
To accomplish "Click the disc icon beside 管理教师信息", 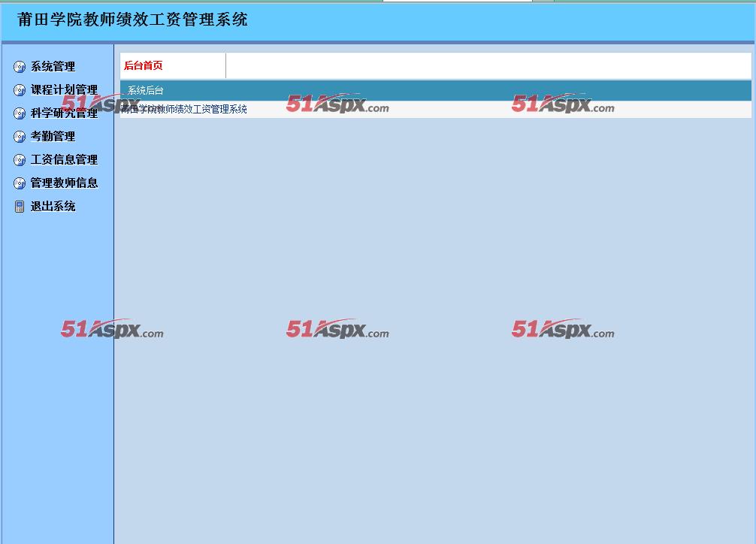I will point(20,183).
